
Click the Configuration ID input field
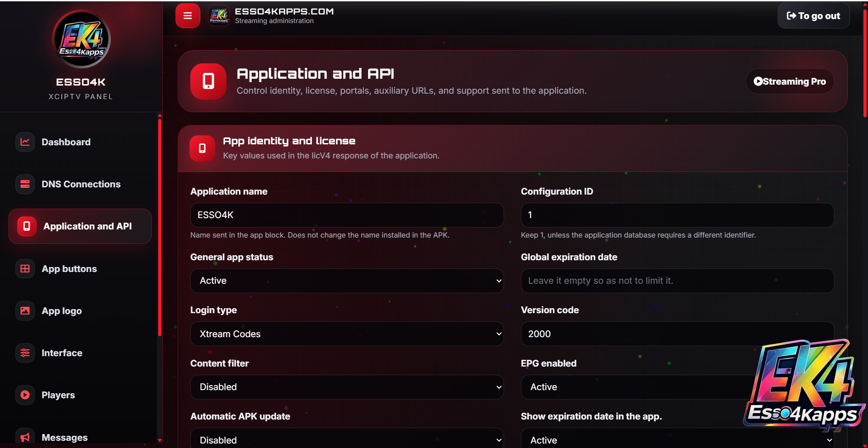(678, 215)
